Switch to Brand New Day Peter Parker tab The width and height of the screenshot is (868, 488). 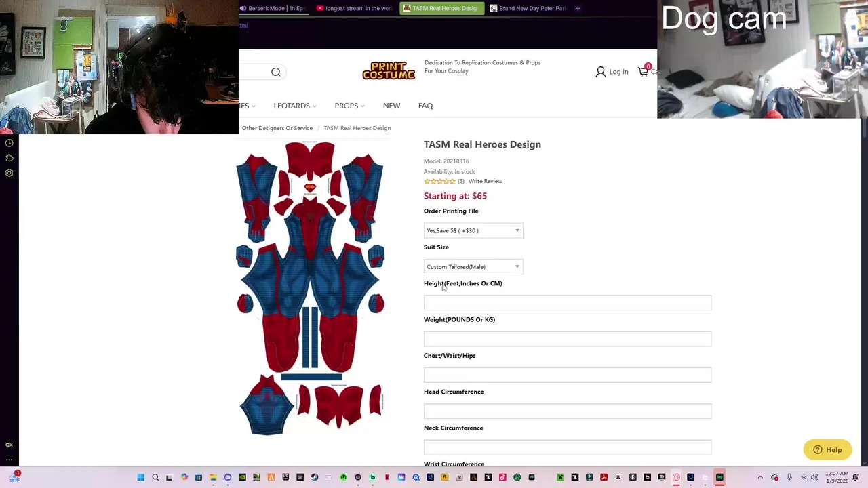click(528, 8)
